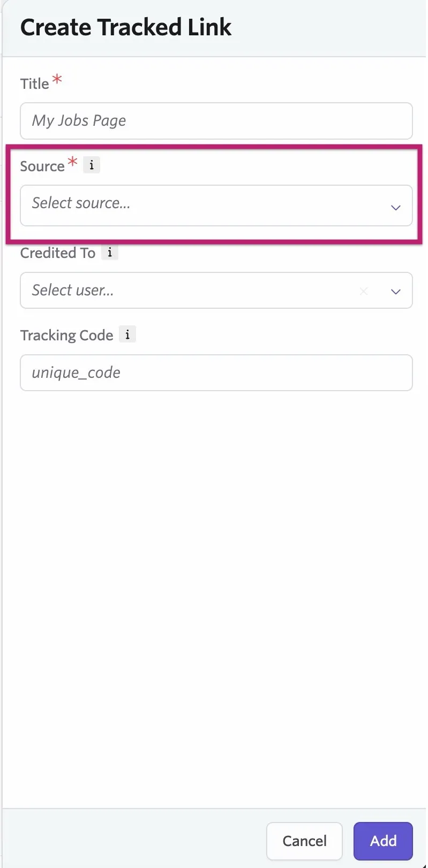Click the Credited To label

58,253
